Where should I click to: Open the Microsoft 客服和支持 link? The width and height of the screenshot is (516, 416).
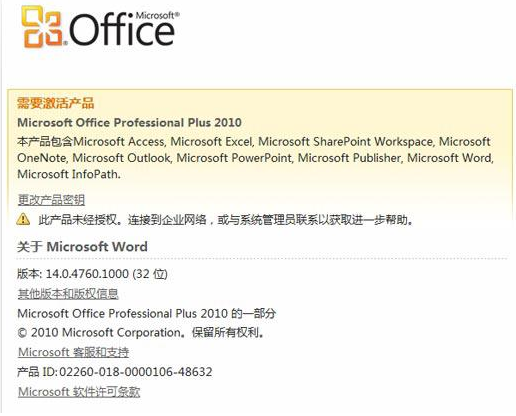73,352
